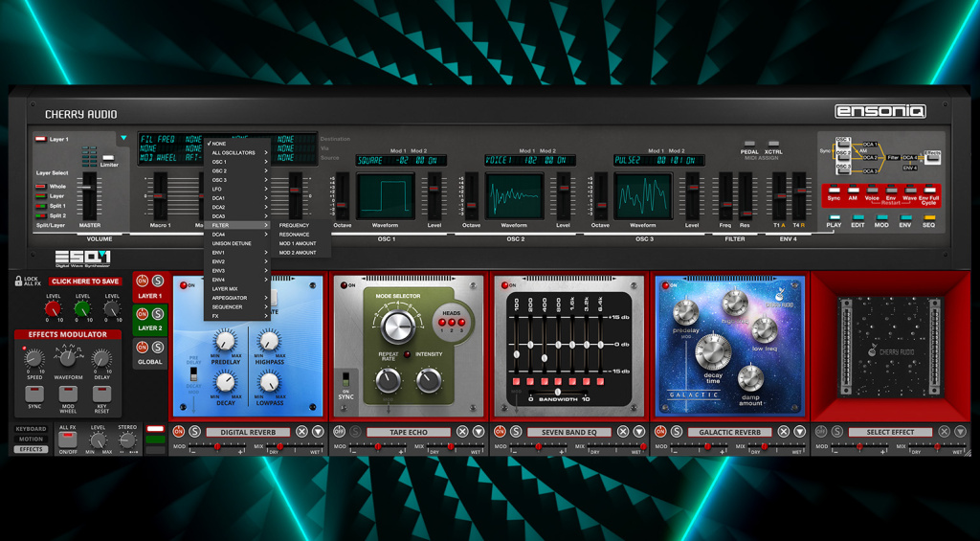
Task: Solo Global effects with S icon
Action: 158,347
